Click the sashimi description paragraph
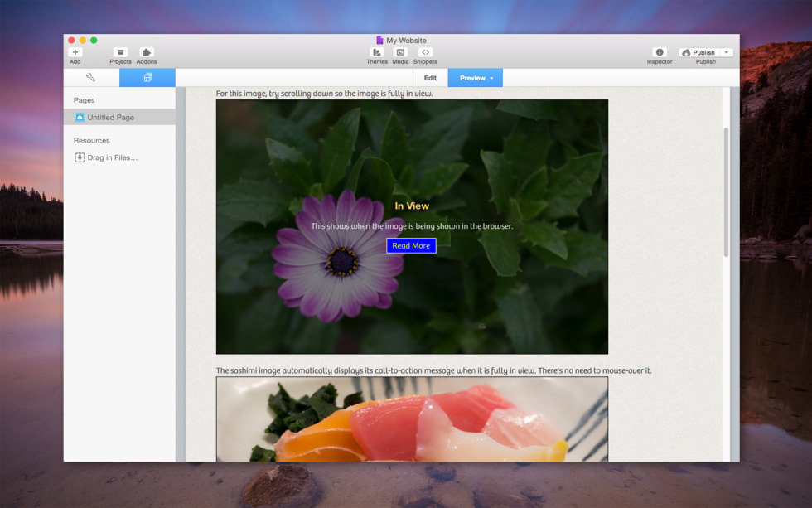This screenshot has height=508, width=812. coord(434,370)
